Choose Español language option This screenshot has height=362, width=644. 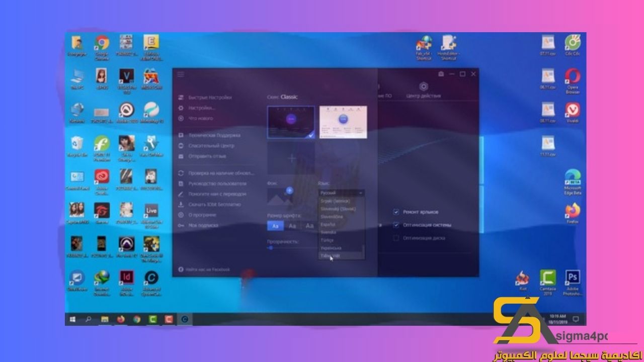(x=328, y=224)
